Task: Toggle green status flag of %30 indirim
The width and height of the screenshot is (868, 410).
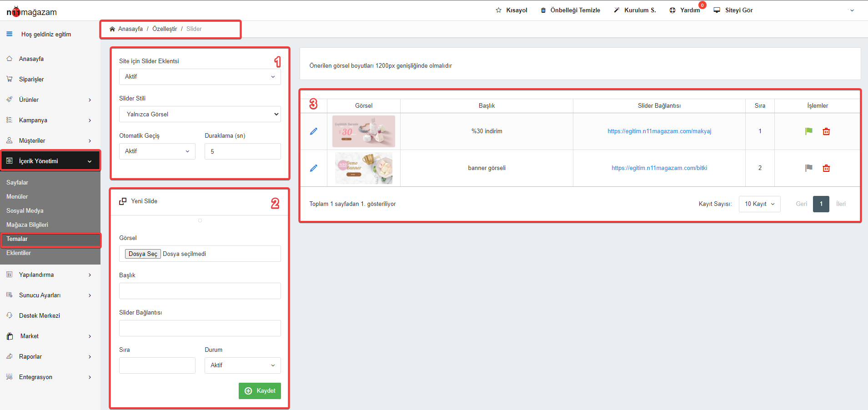Action: tap(808, 131)
